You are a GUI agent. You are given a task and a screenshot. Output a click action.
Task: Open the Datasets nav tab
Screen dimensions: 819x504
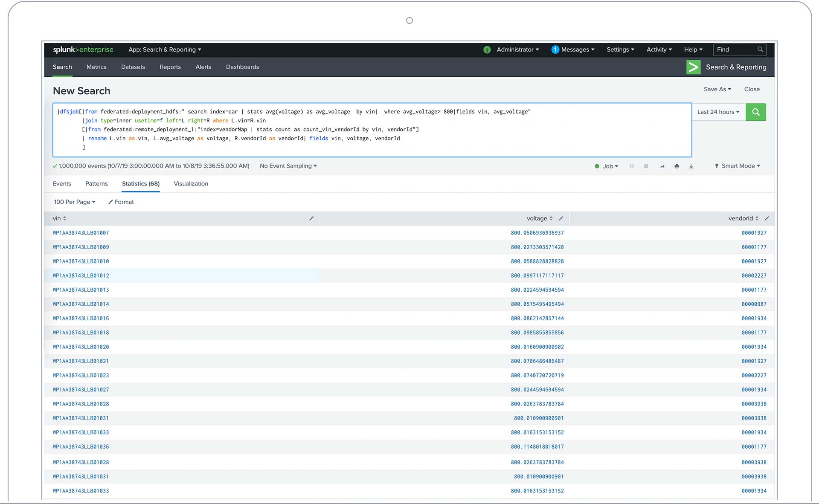point(133,67)
